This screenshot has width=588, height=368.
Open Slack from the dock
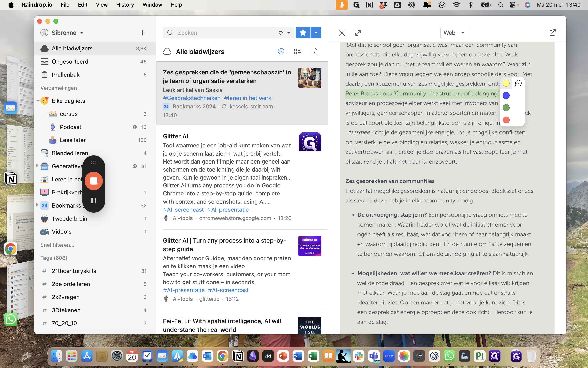(x=359, y=356)
